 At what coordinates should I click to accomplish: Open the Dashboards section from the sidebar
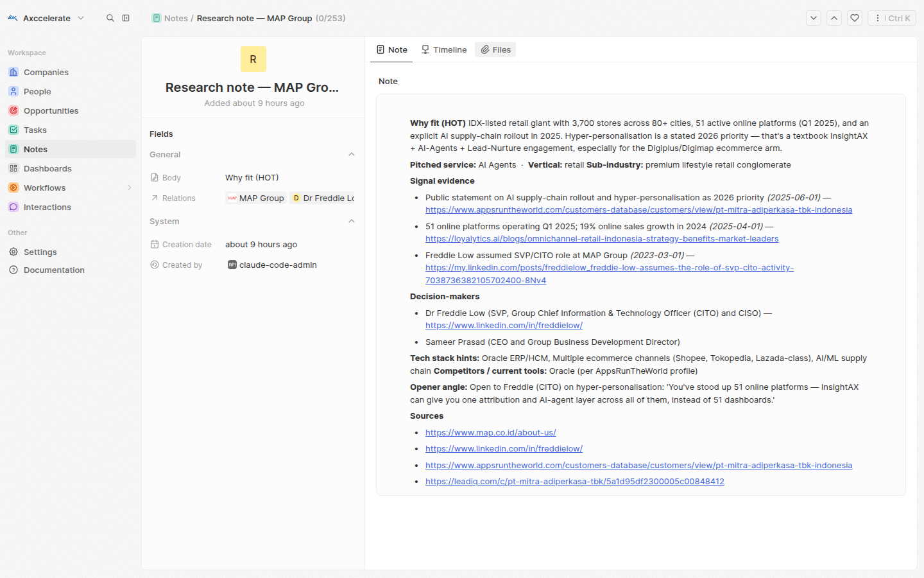pyautogui.click(x=71, y=168)
